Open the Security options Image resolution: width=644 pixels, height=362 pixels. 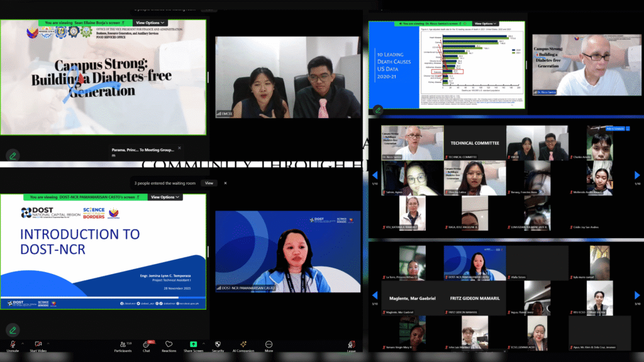coord(218,345)
